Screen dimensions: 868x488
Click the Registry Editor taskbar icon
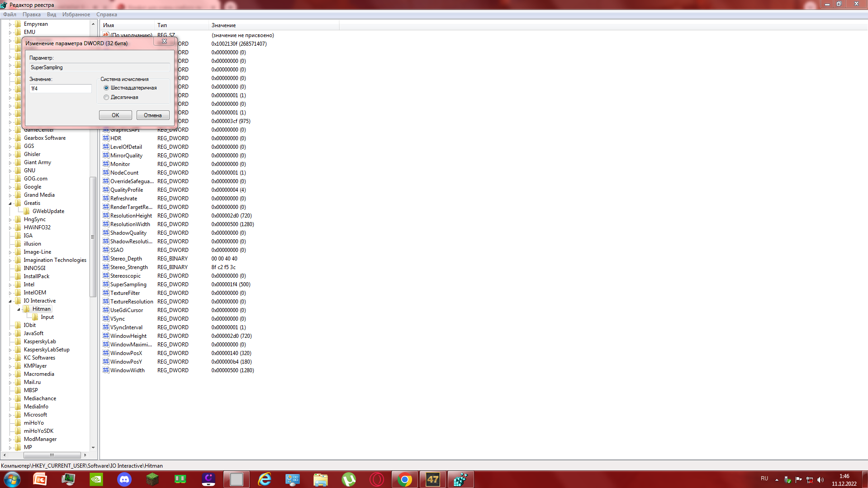(x=460, y=479)
